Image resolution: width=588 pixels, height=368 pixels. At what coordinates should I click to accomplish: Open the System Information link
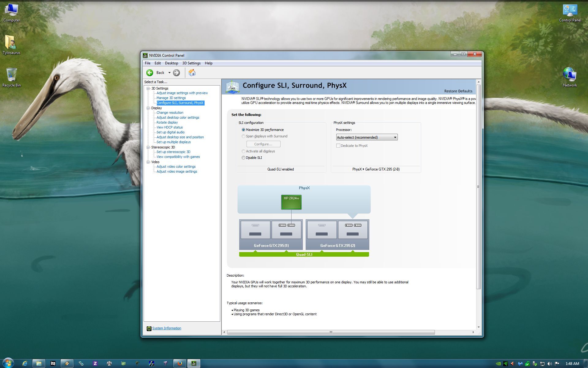(x=167, y=328)
